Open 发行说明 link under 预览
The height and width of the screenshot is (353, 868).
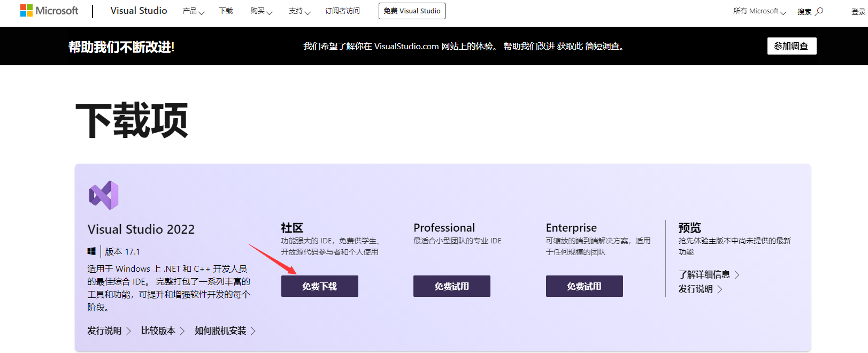point(700,289)
